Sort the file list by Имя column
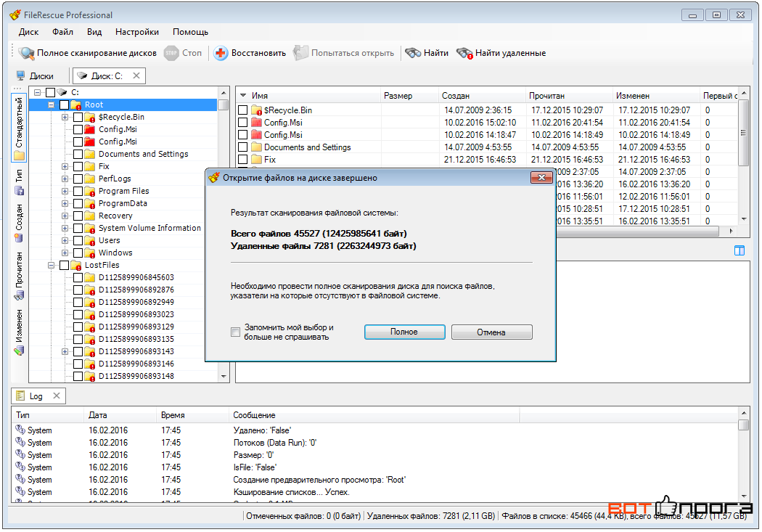The image size is (762, 532). click(x=308, y=96)
